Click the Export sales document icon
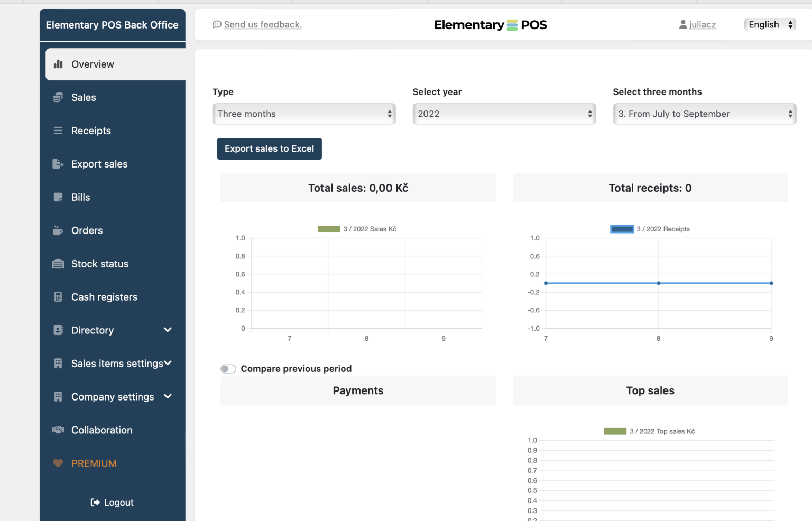This screenshot has width=812, height=521. 57,164
